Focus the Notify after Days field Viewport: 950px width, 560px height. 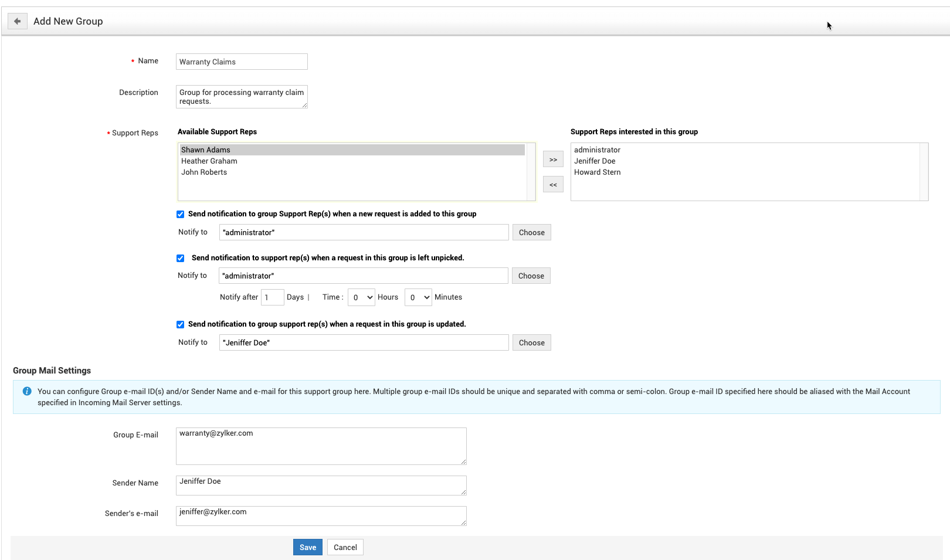click(272, 297)
